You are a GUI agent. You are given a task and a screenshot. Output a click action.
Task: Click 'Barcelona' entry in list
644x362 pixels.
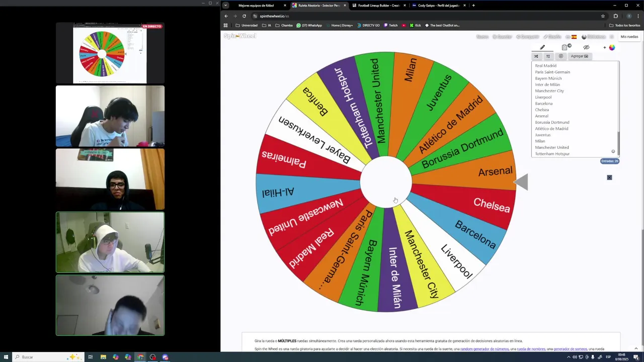click(543, 104)
